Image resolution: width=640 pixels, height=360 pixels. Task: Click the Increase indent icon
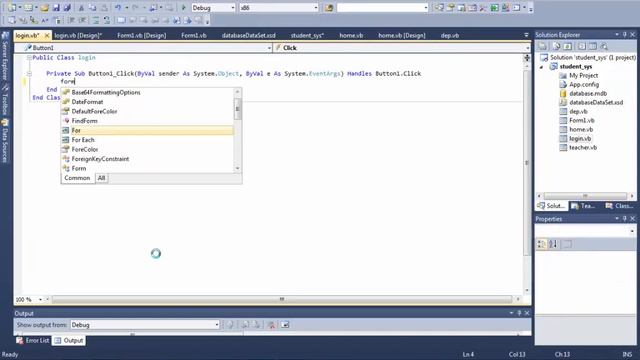click(82, 20)
